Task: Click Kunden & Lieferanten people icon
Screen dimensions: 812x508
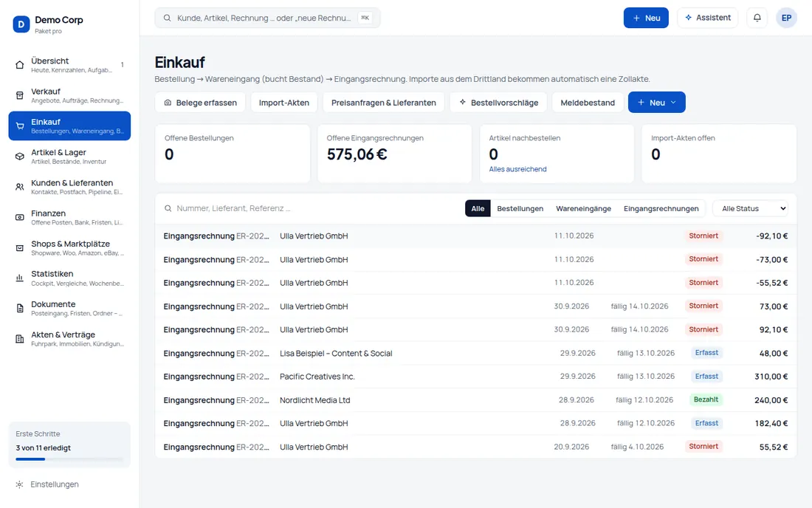Action: click(20, 187)
